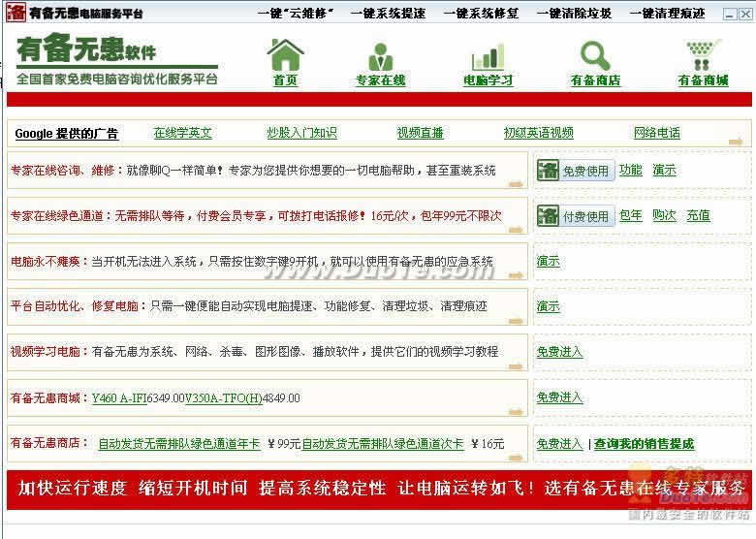Click 功能 link next to 免费使用
The width and height of the screenshot is (756, 539).
point(631,170)
